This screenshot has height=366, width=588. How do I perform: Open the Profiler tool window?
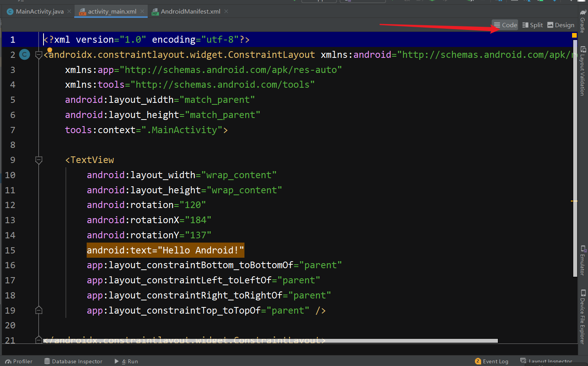(19, 361)
